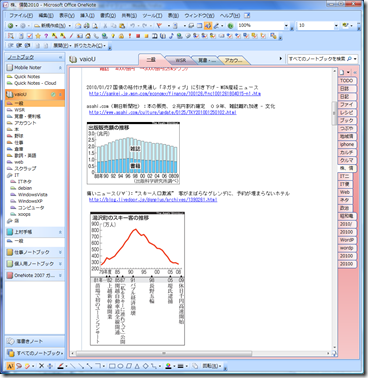The height and width of the screenshot is (378, 368).
Task: Select the WindowsXP section
Action: click(30, 201)
